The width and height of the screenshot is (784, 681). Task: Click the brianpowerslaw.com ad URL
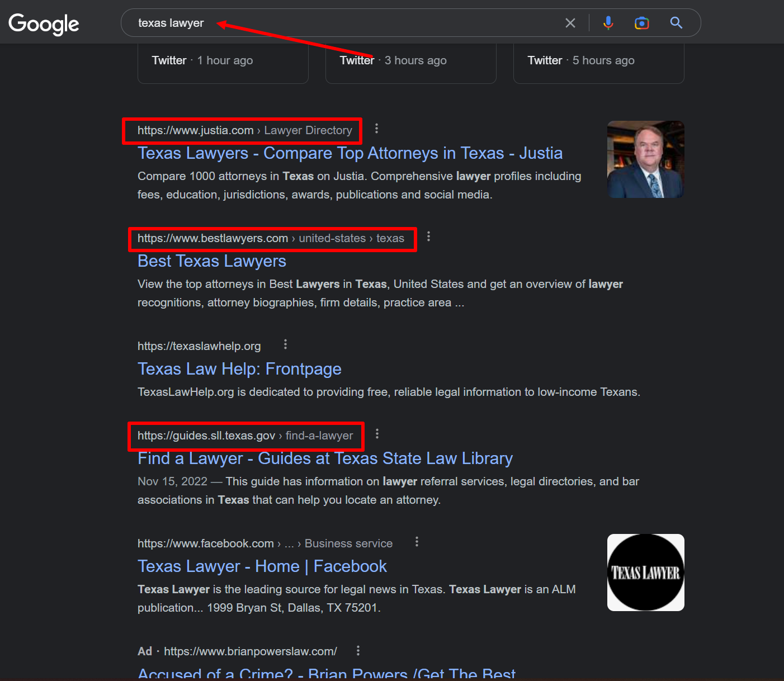(251, 651)
